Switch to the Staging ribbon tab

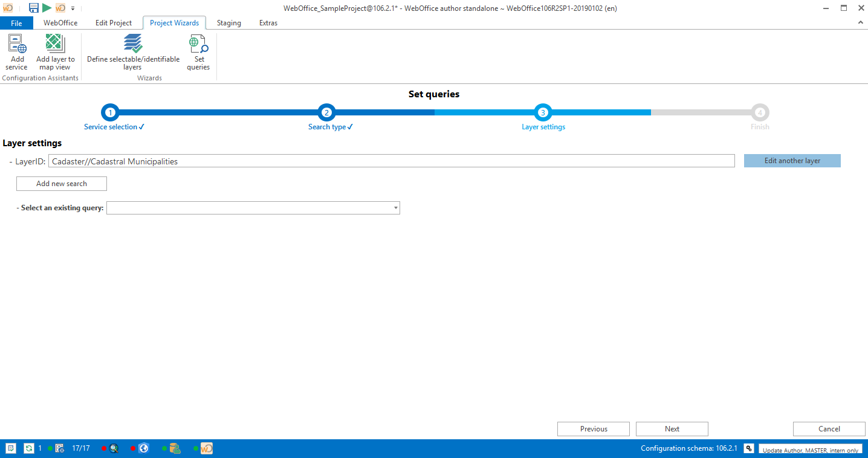[228, 23]
